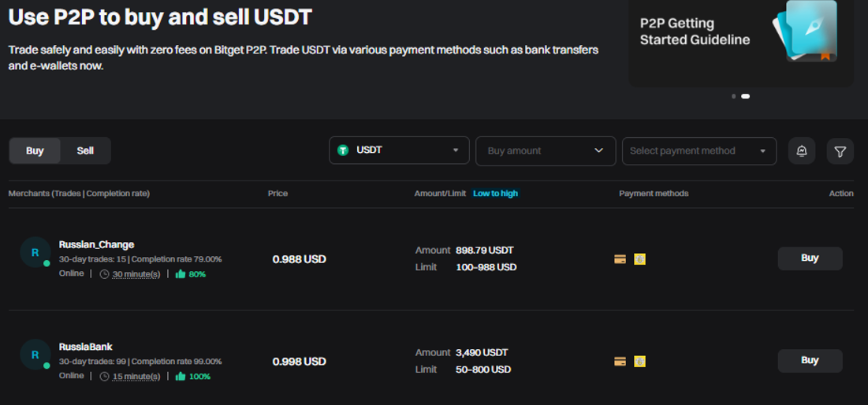Screen dimensions: 868x405
Task: Click RussiaBank's bank card payment icon
Action: click(x=620, y=362)
